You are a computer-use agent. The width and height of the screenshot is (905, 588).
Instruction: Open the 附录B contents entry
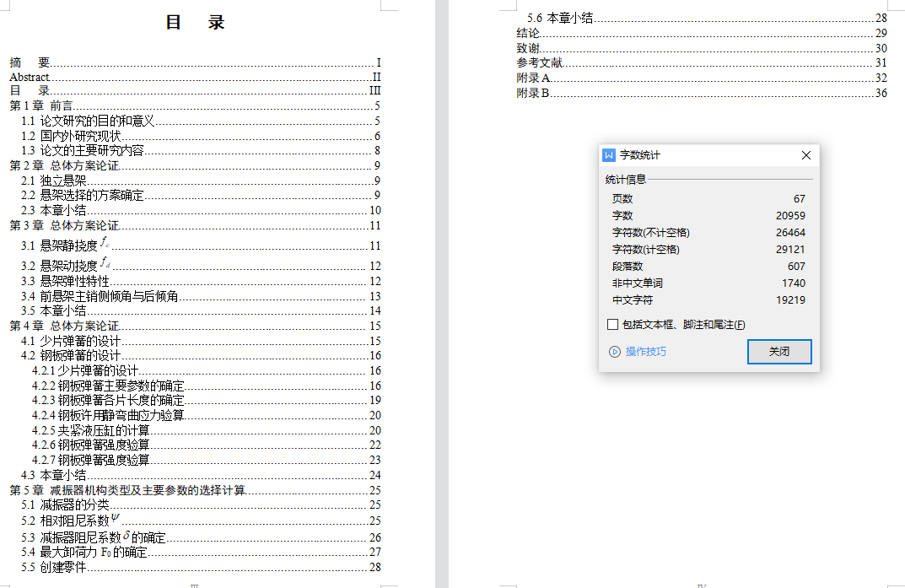[533, 93]
